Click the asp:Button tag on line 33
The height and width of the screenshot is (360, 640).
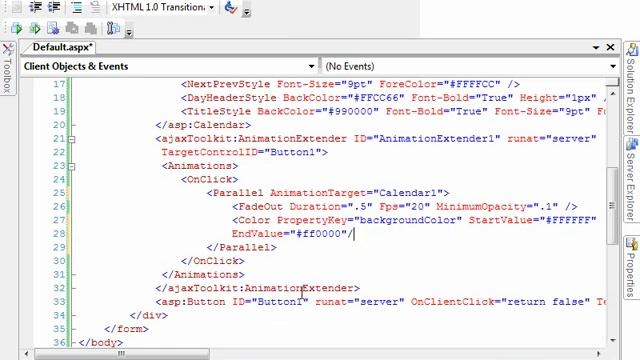(x=380, y=302)
